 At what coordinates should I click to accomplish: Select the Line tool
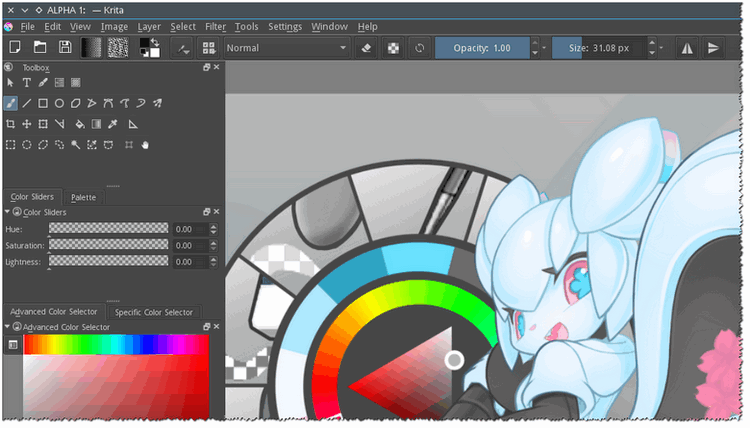click(27, 103)
